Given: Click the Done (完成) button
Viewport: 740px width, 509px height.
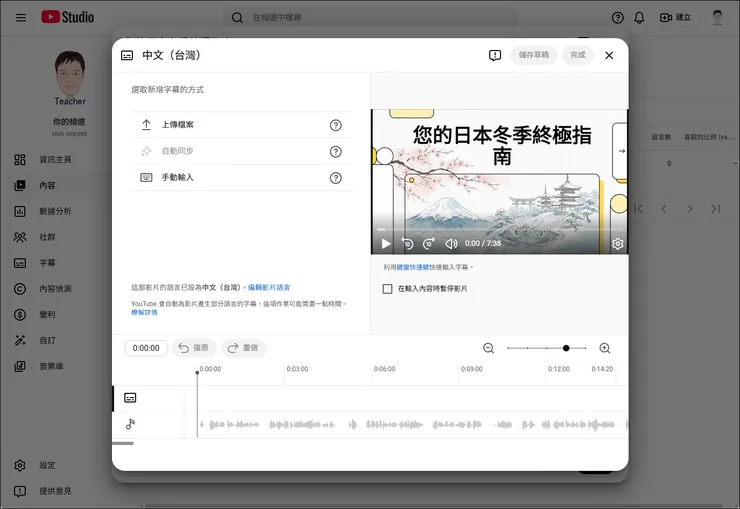Looking at the screenshot, I should tap(578, 55).
